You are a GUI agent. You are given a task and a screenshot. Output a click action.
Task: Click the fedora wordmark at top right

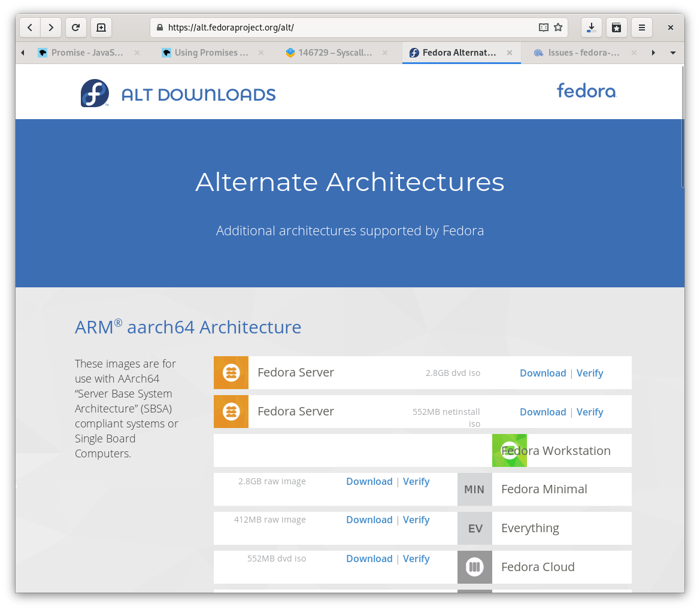tap(587, 90)
